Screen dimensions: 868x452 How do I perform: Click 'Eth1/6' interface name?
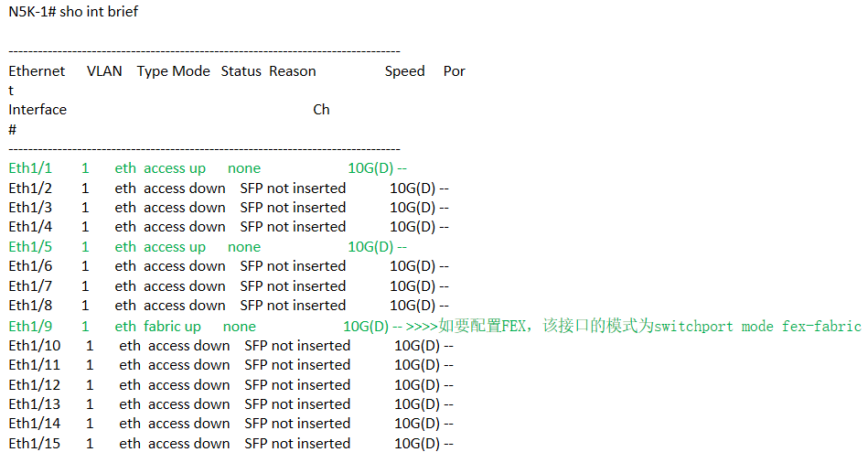(x=30, y=266)
